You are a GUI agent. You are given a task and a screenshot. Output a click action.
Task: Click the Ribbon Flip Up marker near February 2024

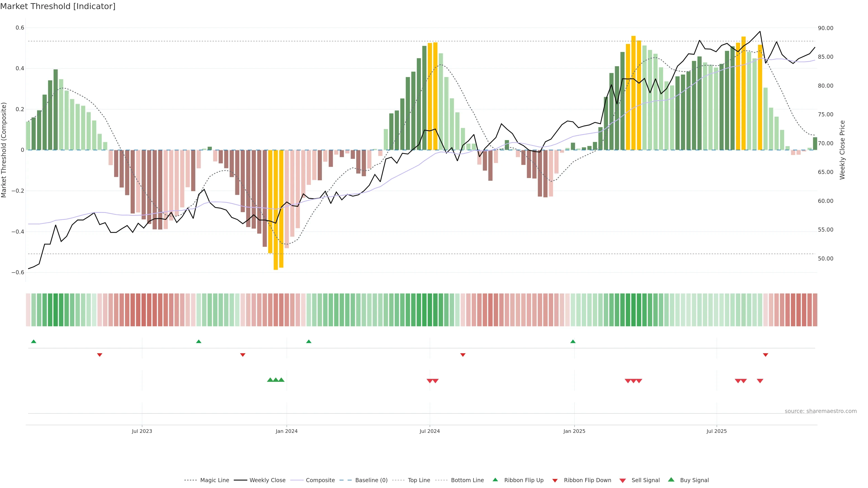coord(309,342)
